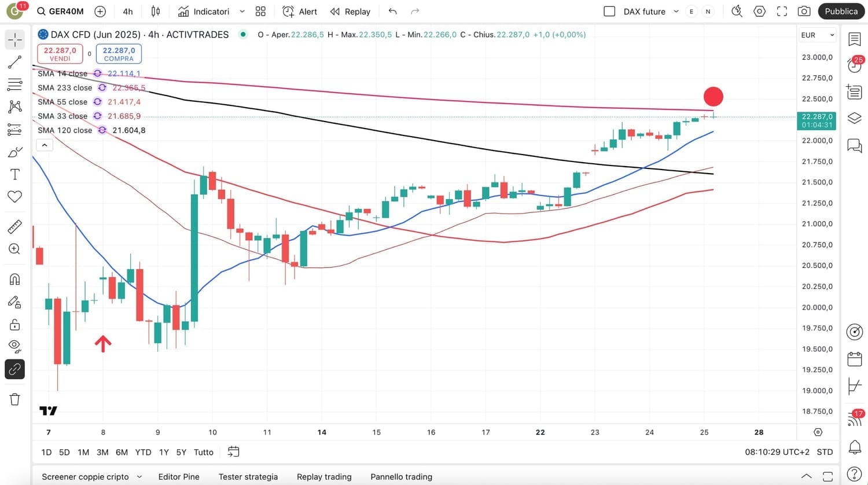Viewport: 868px width, 485px height.
Task: Toggle lock all drawings padlock
Action: pos(14,324)
